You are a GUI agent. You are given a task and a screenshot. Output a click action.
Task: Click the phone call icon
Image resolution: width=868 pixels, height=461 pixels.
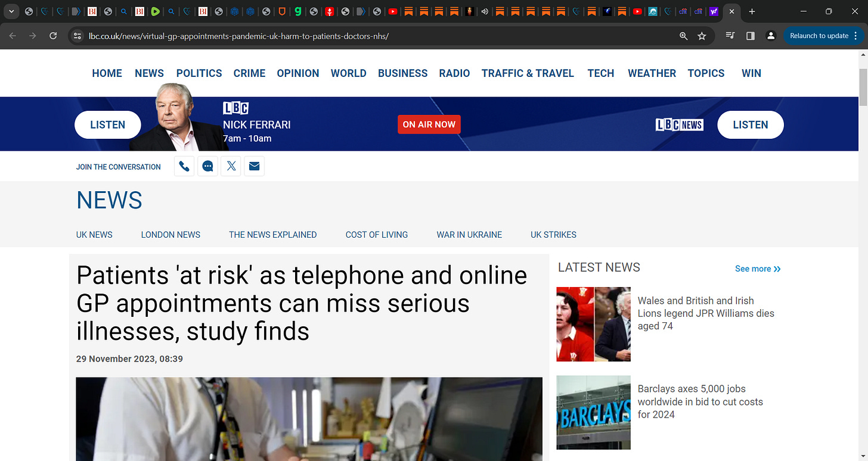point(184,166)
